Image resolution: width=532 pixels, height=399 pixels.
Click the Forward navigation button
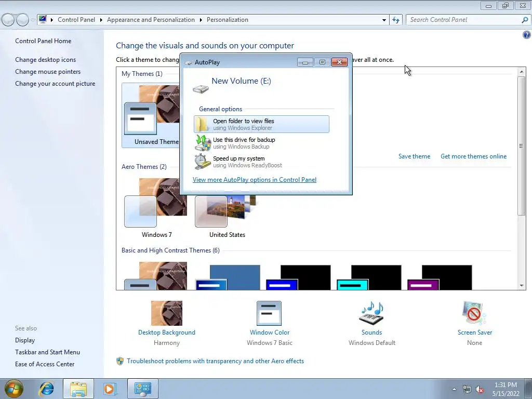(22, 20)
